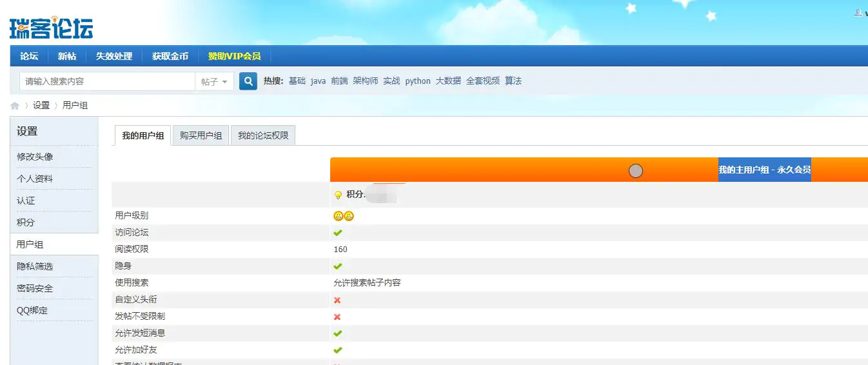The image size is (868, 365).
Task: Switch to the 我的论坛权限 tab
Action: (x=263, y=135)
